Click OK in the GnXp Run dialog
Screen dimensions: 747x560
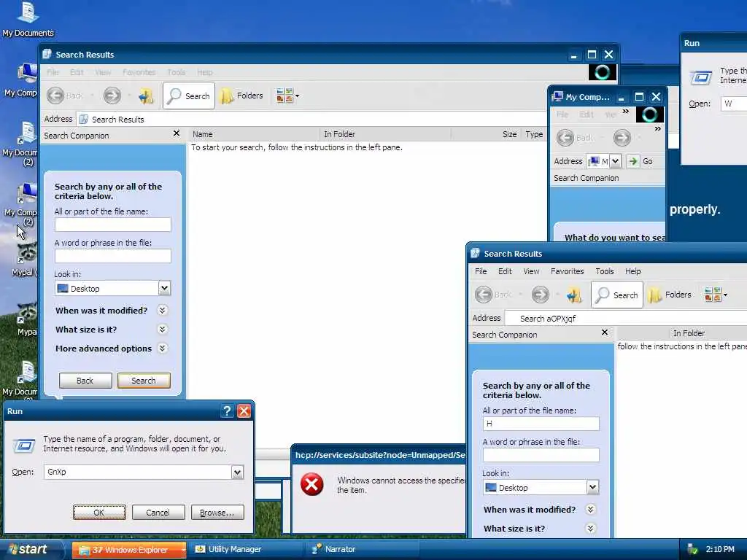(x=99, y=513)
